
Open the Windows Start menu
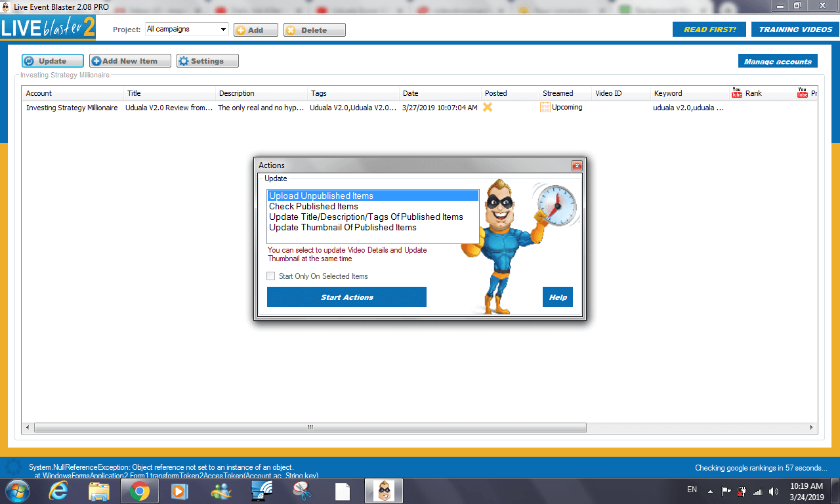click(x=17, y=491)
